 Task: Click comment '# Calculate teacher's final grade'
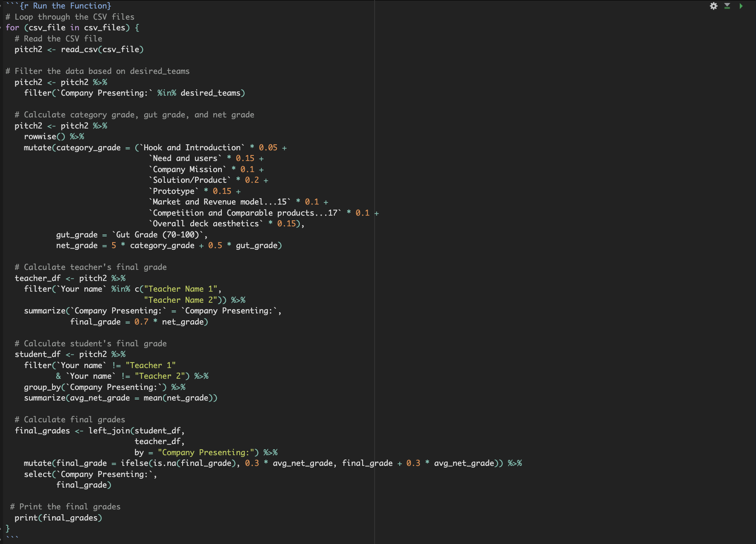(x=90, y=267)
